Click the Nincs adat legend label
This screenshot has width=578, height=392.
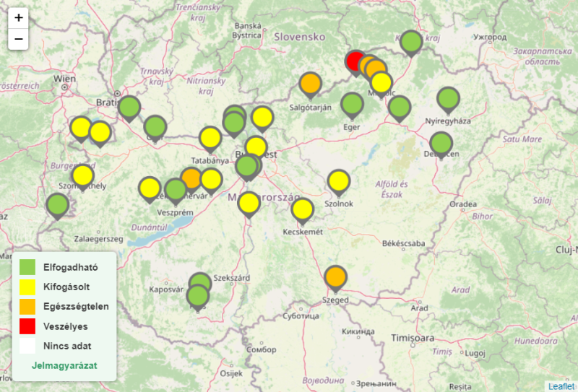[x=67, y=346]
